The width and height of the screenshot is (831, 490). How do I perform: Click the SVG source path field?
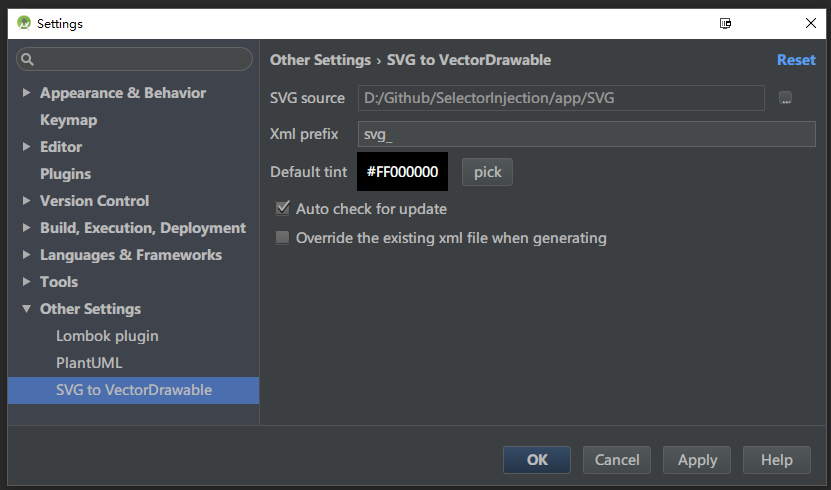click(561, 98)
